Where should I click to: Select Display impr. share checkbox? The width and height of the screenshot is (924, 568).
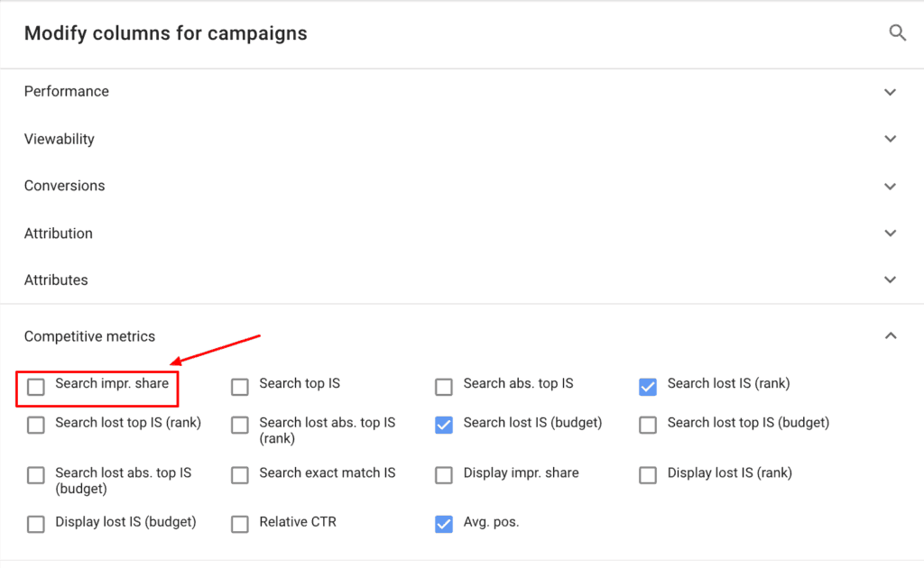pyautogui.click(x=444, y=475)
